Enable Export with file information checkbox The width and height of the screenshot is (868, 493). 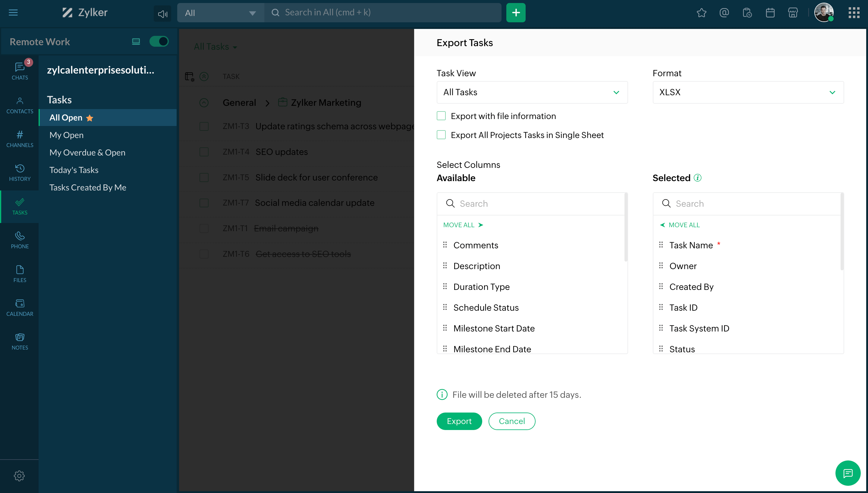[441, 116]
